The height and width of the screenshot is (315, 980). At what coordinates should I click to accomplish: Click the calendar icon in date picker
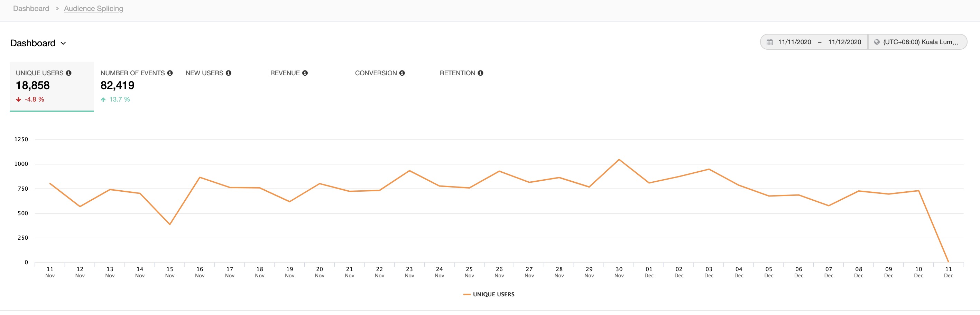[x=769, y=42]
